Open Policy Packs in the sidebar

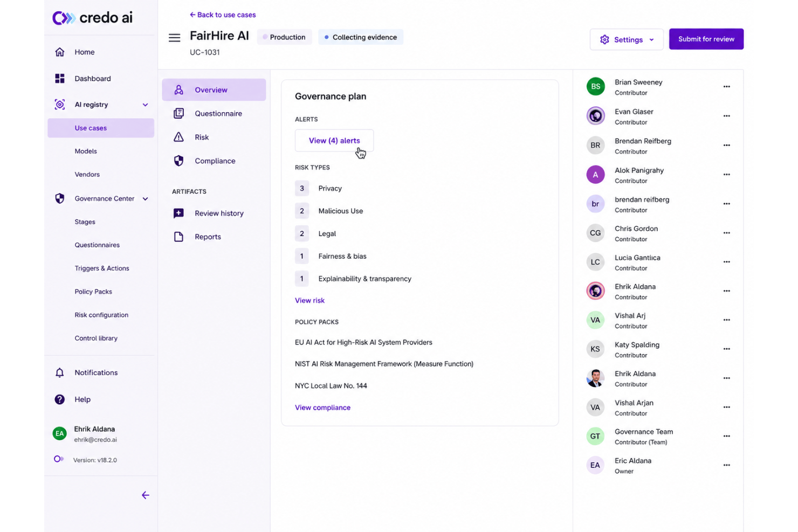point(93,292)
